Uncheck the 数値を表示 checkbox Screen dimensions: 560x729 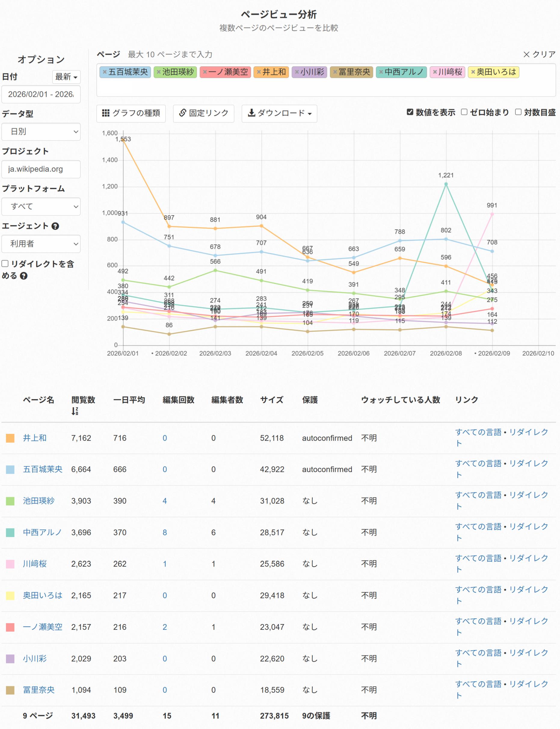[x=410, y=112]
